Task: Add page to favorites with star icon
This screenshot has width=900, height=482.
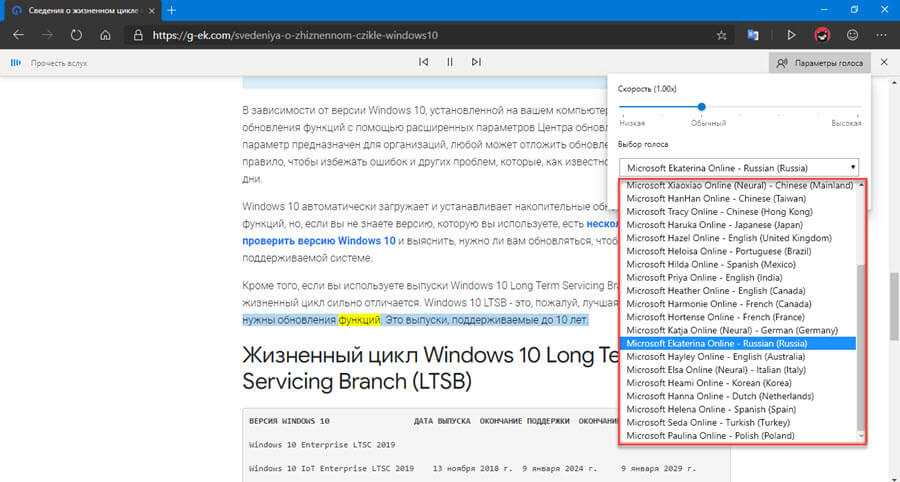Action: 721,35
